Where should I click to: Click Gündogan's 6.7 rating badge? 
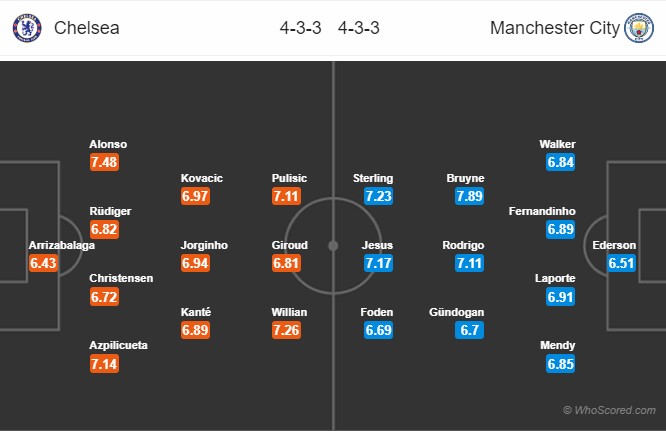(x=469, y=330)
